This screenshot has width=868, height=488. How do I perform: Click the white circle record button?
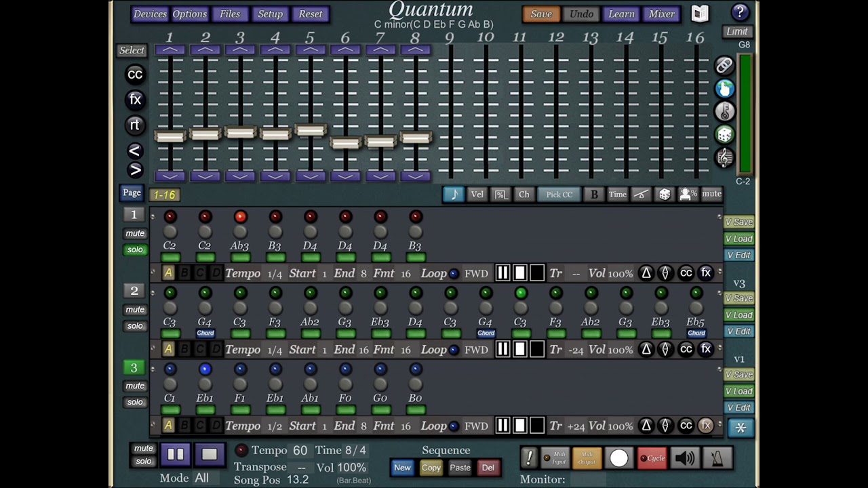[x=618, y=458]
